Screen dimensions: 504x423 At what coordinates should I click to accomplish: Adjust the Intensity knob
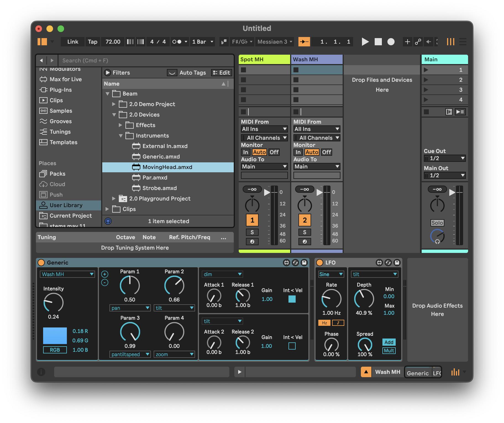(53, 303)
